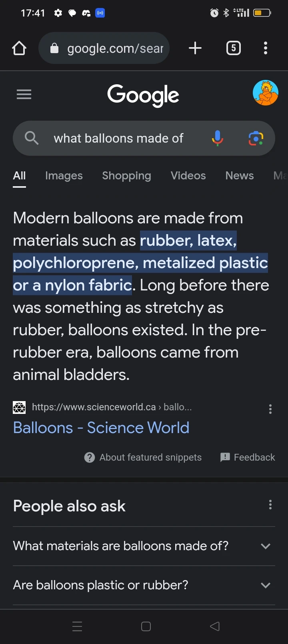288x644 pixels.
Task: Open People also ask options menu
Action: coord(270,505)
